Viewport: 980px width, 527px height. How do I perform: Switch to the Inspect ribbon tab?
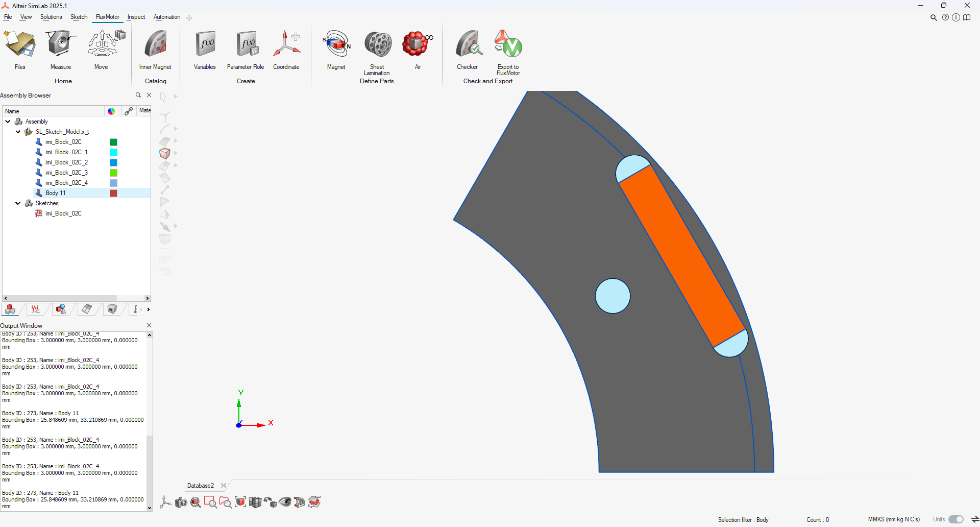136,17
